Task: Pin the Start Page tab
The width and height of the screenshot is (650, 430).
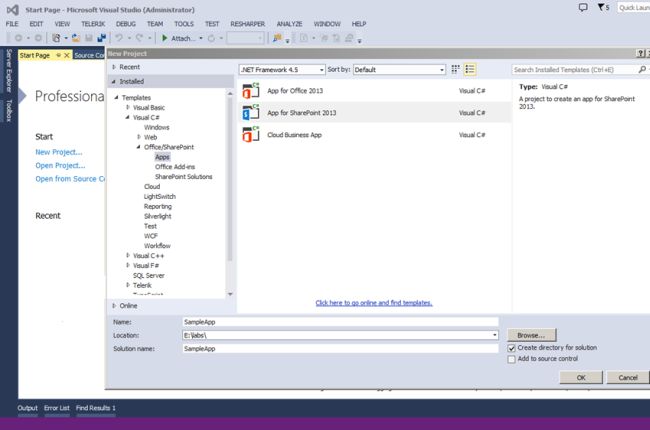Action: coord(58,55)
